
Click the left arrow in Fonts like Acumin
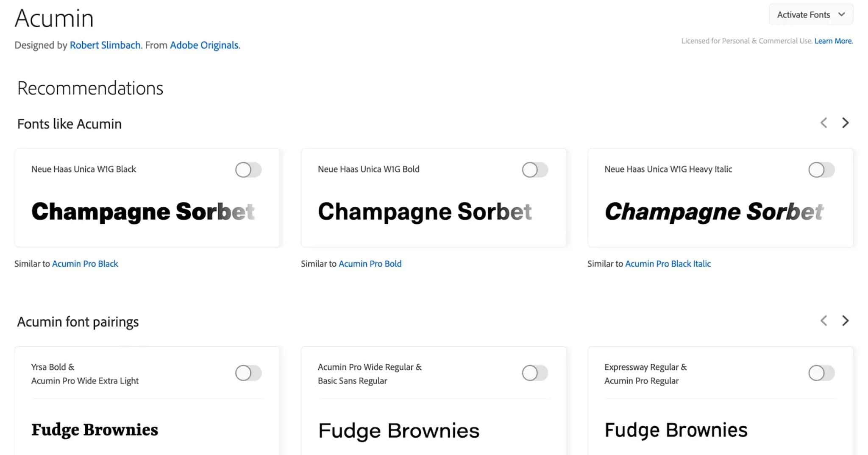click(x=823, y=123)
